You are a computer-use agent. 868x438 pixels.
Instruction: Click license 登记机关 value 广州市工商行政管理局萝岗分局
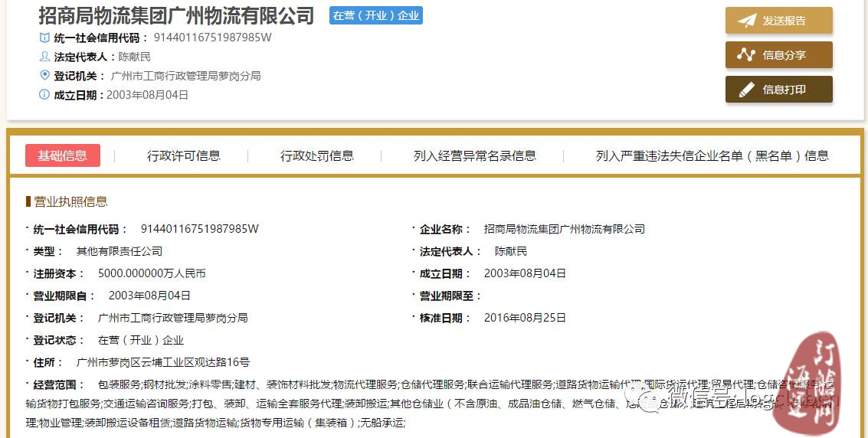[172, 318]
